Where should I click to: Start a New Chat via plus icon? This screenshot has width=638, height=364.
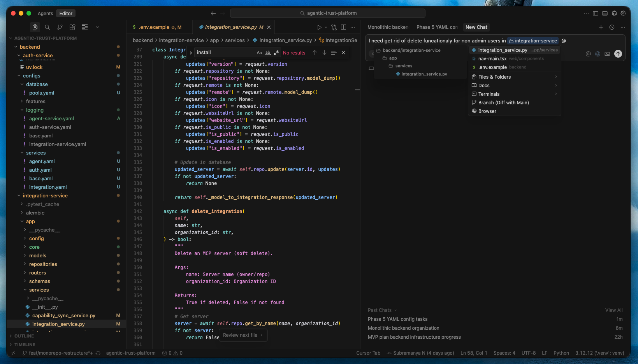601,27
